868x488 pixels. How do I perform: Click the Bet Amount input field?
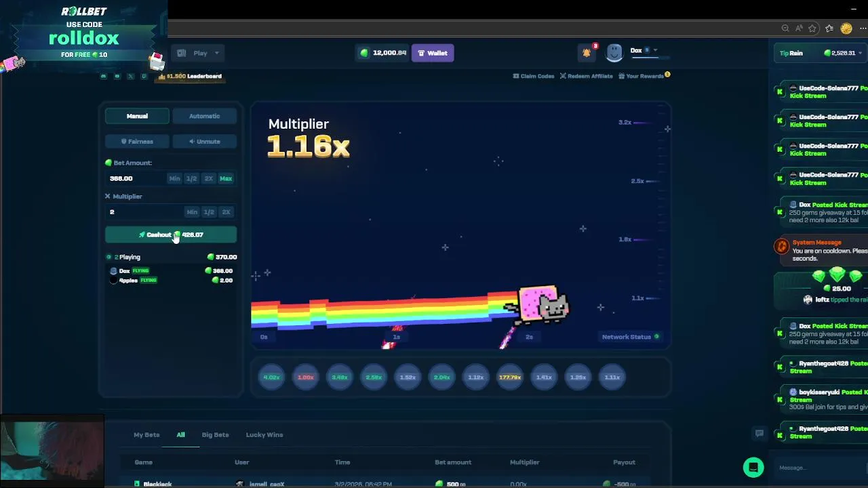[x=137, y=178]
